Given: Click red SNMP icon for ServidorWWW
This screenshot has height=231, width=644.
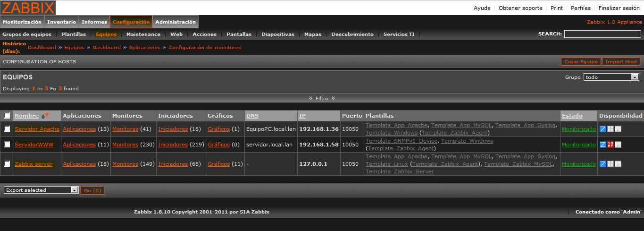Looking at the screenshot, I should 610,145.
